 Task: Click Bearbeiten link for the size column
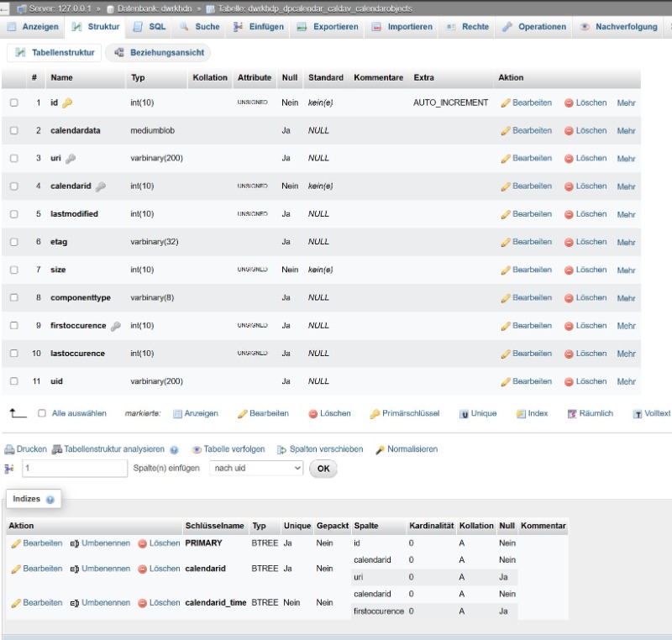(532, 270)
